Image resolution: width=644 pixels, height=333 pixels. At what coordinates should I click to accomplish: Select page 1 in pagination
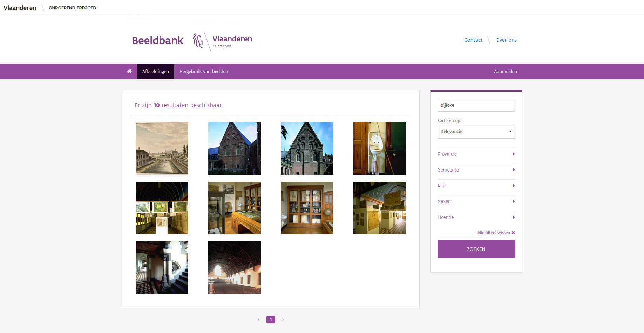271,319
